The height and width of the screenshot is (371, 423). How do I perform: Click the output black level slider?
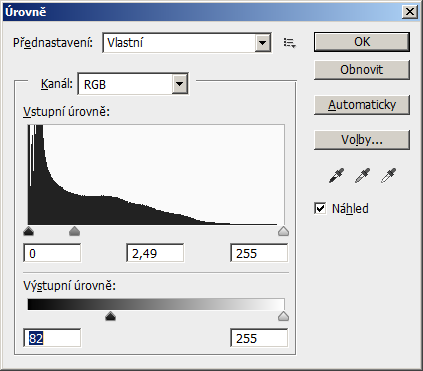coord(110,316)
